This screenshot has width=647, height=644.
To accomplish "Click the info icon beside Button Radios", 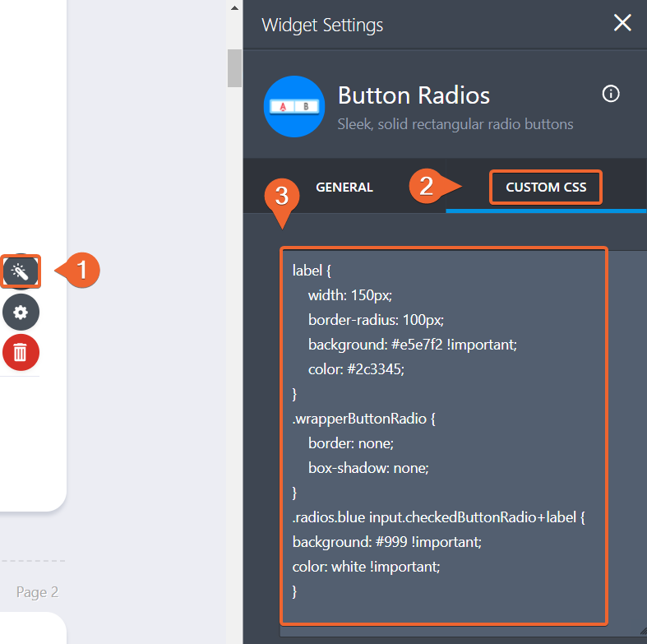I will pyautogui.click(x=611, y=94).
